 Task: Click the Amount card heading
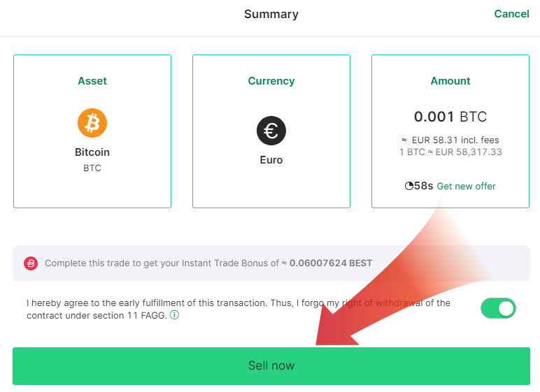pyautogui.click(x=450, y=81)
